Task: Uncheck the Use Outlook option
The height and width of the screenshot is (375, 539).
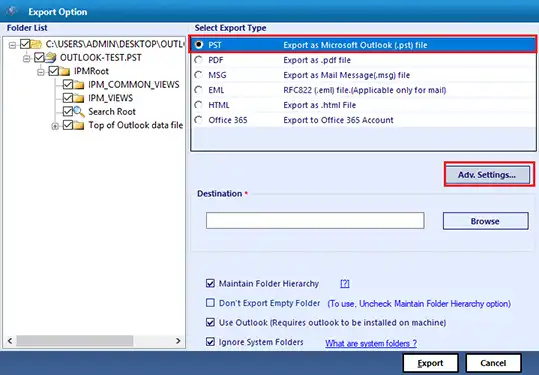Action: tap(210, 322)
